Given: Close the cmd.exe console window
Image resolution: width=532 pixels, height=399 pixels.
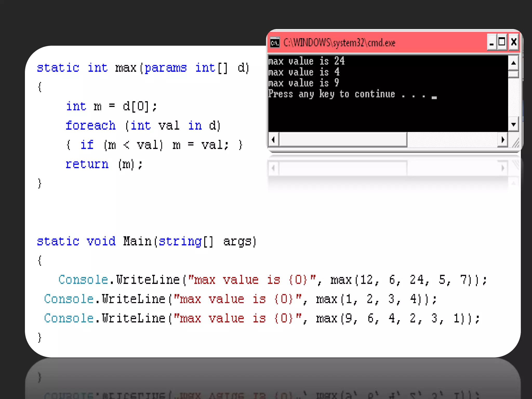Looking at the screenshot, I should point(514,42).
